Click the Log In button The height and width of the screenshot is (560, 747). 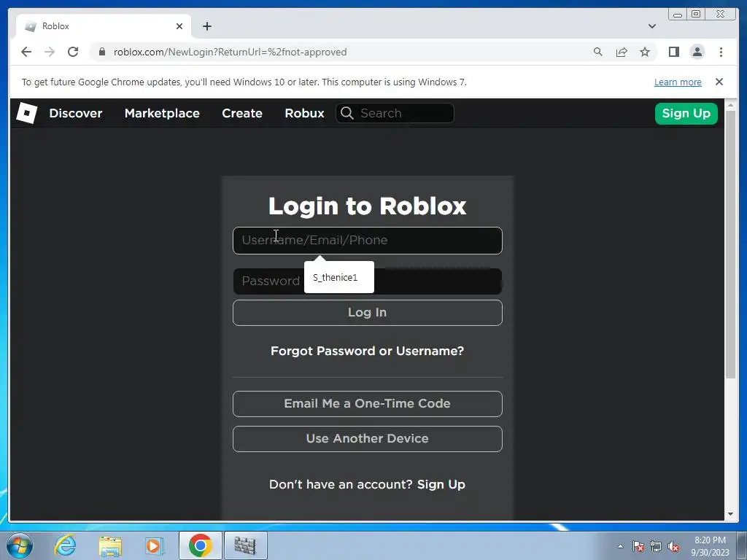(x=368, y=313)
